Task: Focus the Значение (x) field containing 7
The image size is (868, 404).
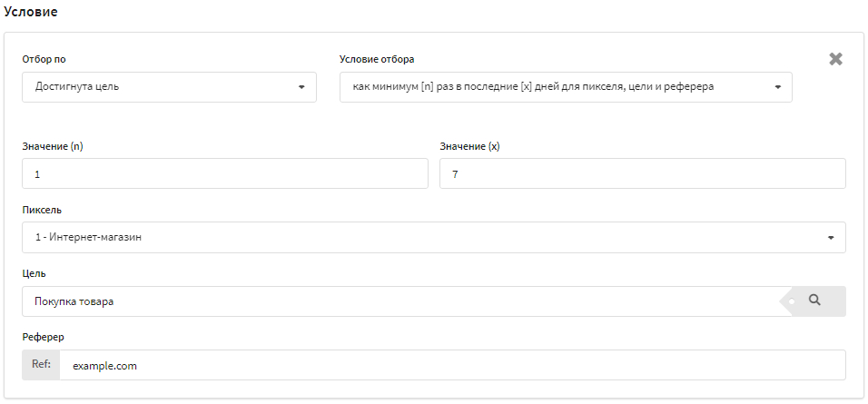Action: point(642,173)
